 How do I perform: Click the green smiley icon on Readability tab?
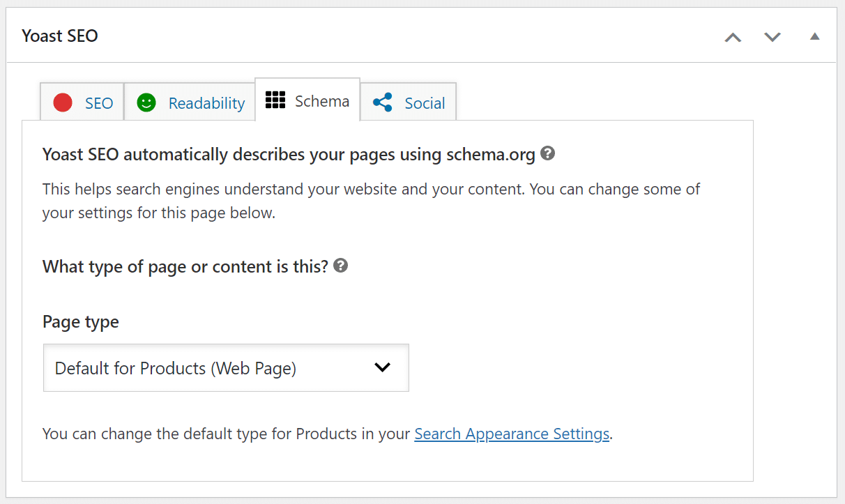pos(146,102)
